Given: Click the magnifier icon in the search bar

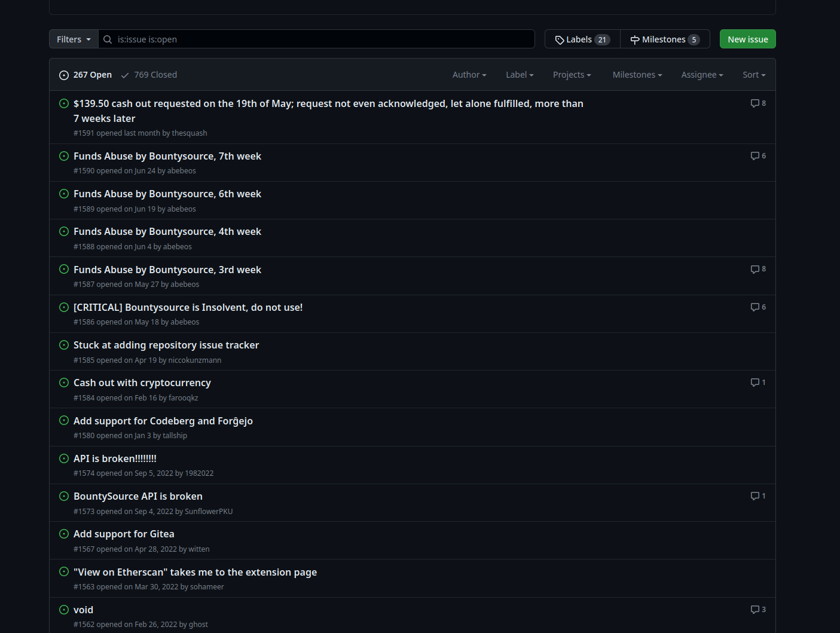Looking at the screenshot, I should [x=108, y=39].
